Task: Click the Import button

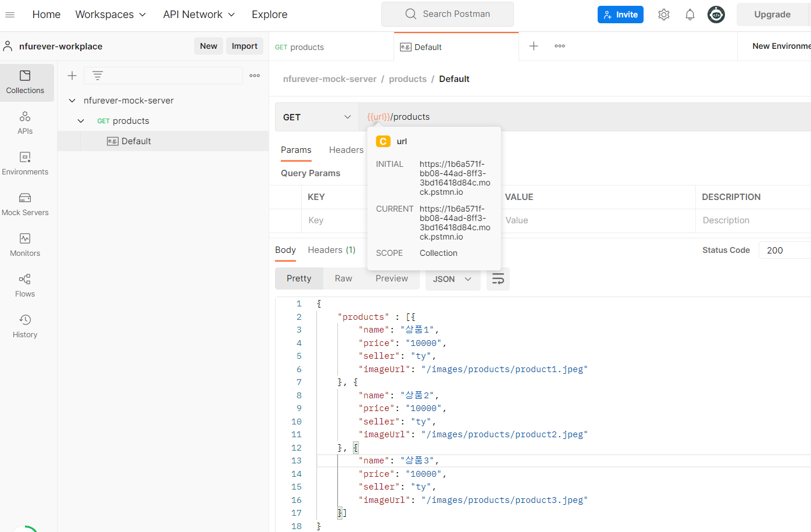Action: coord(245,46)
